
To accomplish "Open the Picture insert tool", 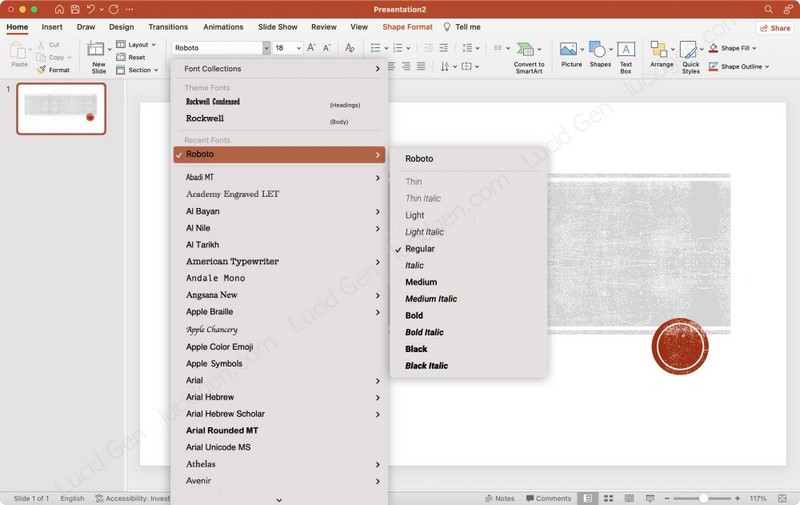I will click(570, 50).
